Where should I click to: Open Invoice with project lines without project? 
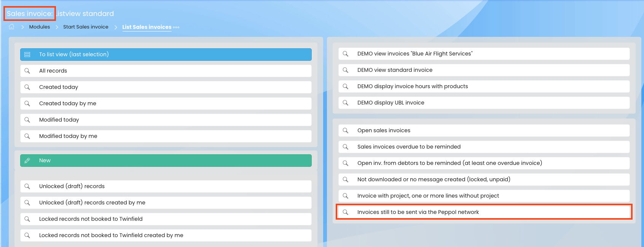coord(484,196)
